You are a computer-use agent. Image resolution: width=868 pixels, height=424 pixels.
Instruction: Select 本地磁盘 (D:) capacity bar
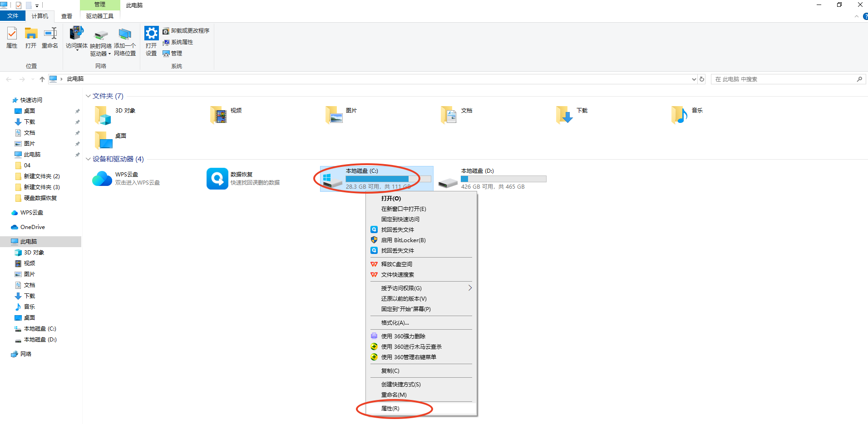pyautogui.click(x=503, y=179)
